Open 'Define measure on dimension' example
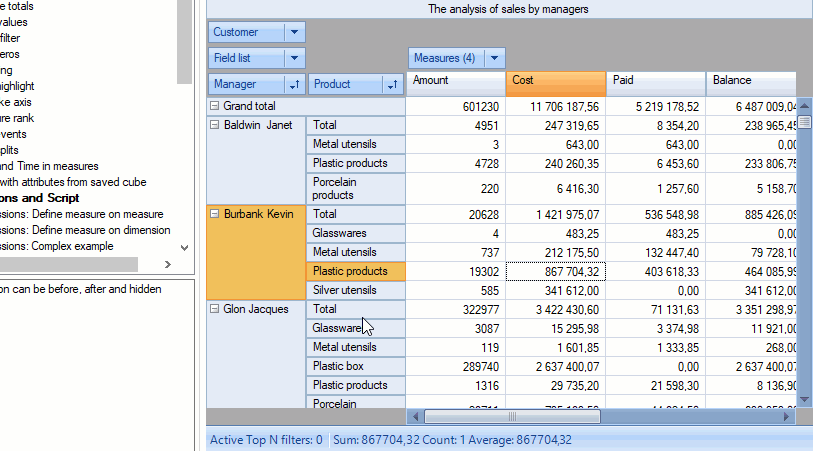The height and width of the screenshot is (451, 813). point(90,230)
